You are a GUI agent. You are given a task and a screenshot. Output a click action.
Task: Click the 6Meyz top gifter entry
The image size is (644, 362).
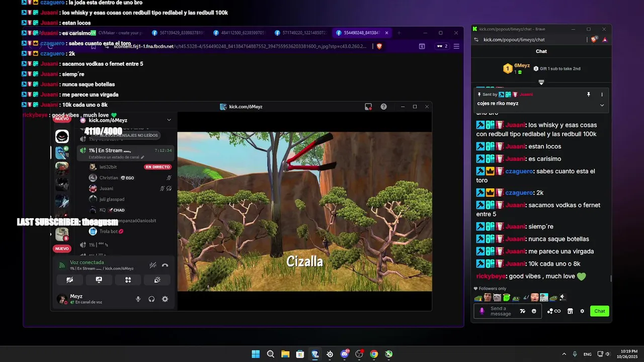[x=516, y=68]
